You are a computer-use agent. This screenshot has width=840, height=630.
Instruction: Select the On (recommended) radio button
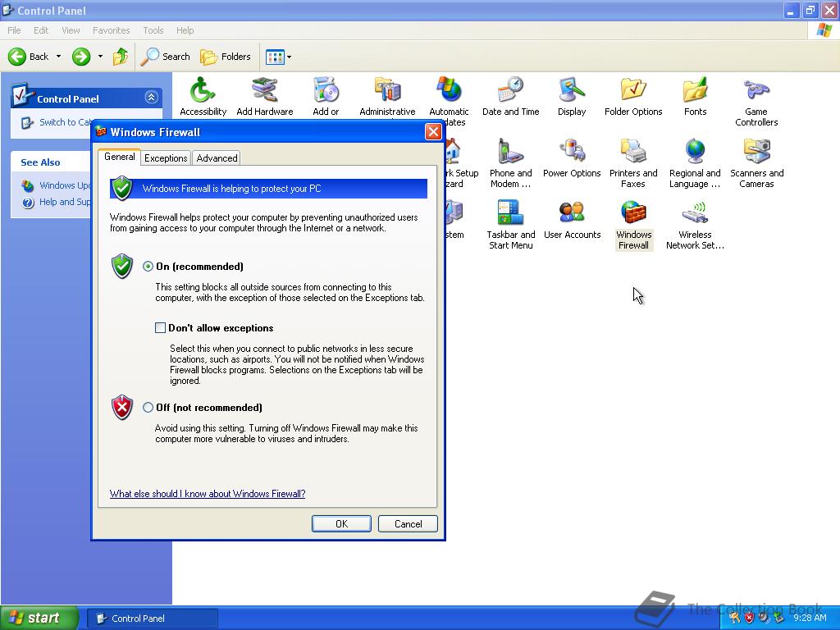pos(148,266)
